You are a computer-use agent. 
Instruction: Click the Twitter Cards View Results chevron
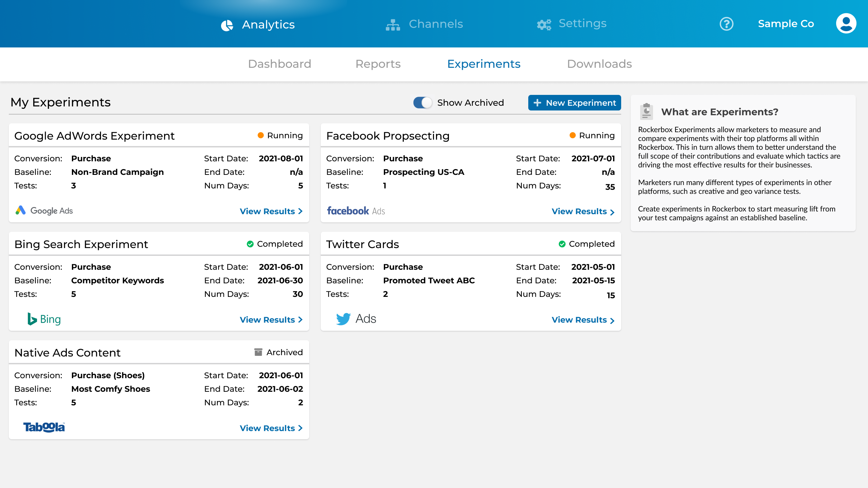612,321
